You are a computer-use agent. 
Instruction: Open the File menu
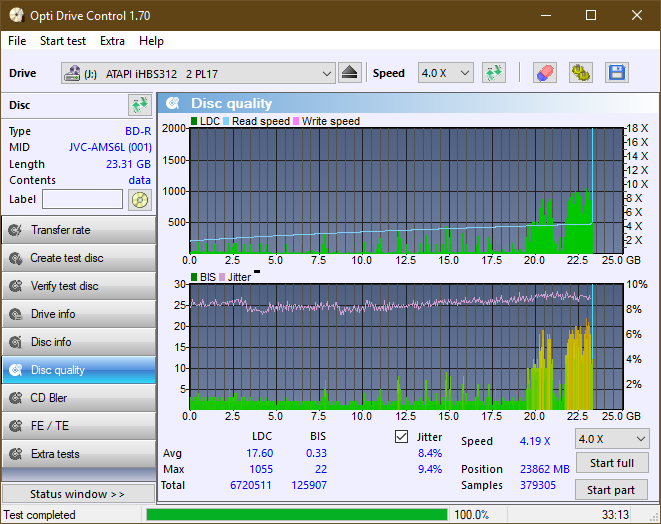coord(17,41)
